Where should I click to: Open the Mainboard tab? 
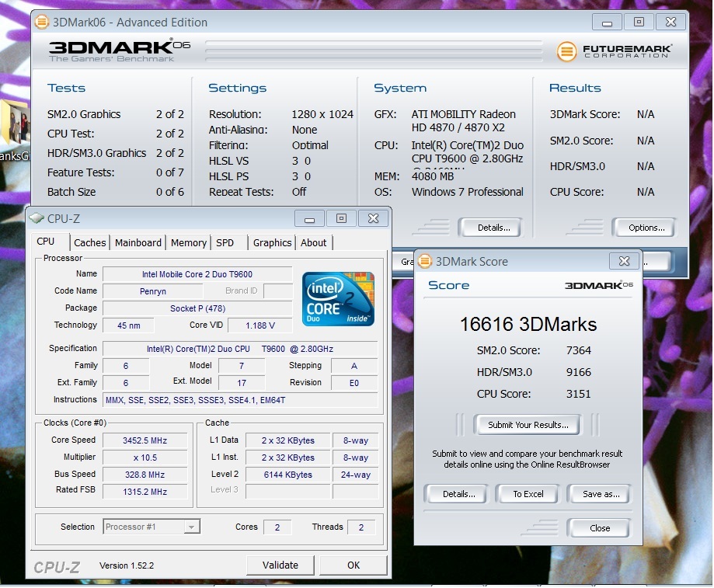138,243
